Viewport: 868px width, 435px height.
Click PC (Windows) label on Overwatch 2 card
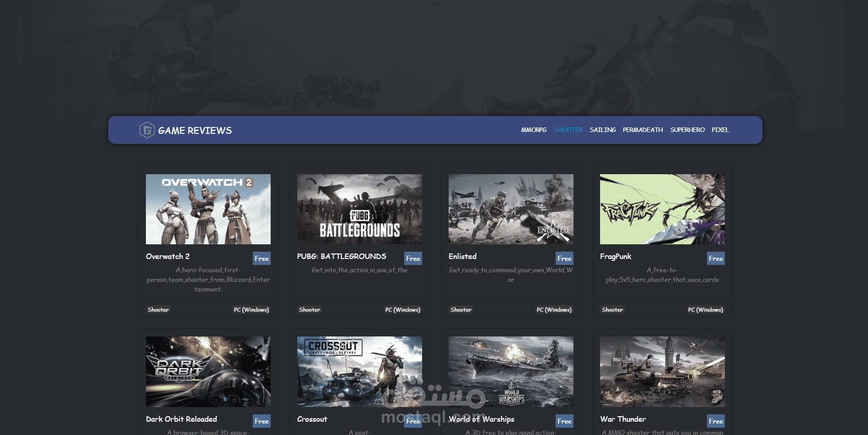pos(251,310)
